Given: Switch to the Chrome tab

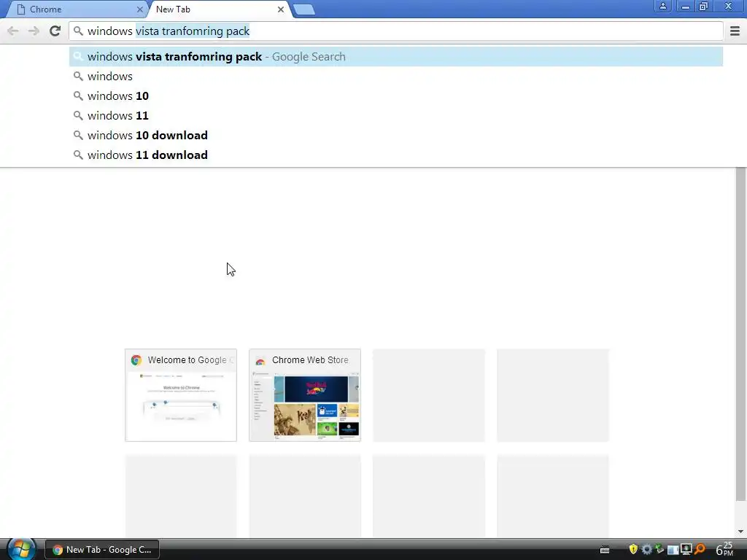Looking at the screenshot, I should click(x=76, y=9).
